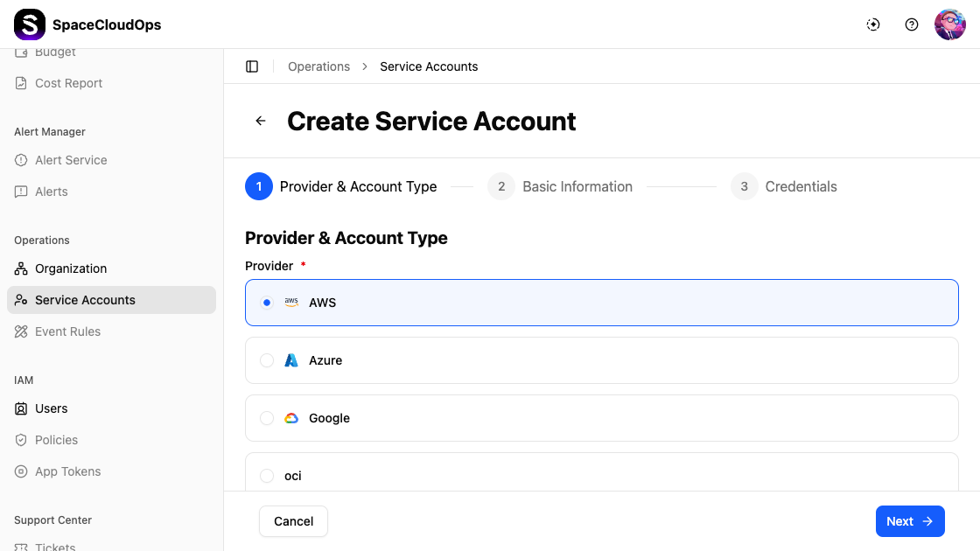The image size is (980, 551).
Task: Click the SpaceCloudOps logo icon
Action: [x=29, y=24]
